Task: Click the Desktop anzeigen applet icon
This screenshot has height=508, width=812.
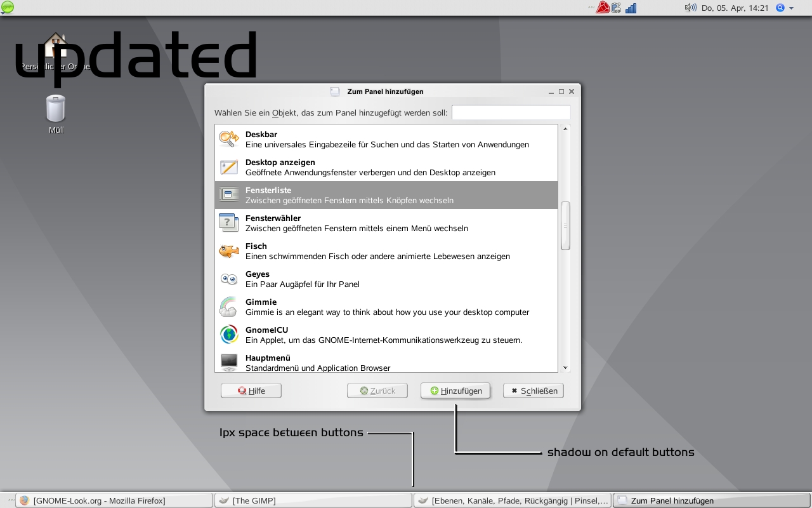Action: [x=228, y=167]
